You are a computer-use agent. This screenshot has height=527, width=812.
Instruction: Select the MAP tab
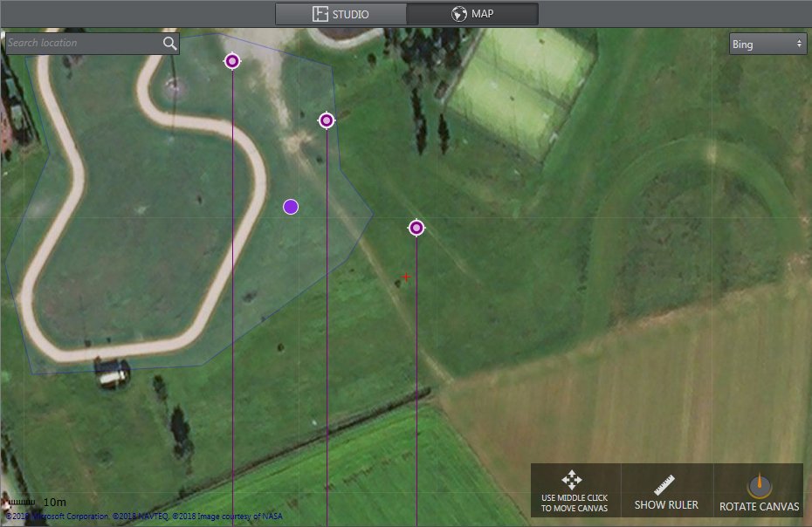471,14
